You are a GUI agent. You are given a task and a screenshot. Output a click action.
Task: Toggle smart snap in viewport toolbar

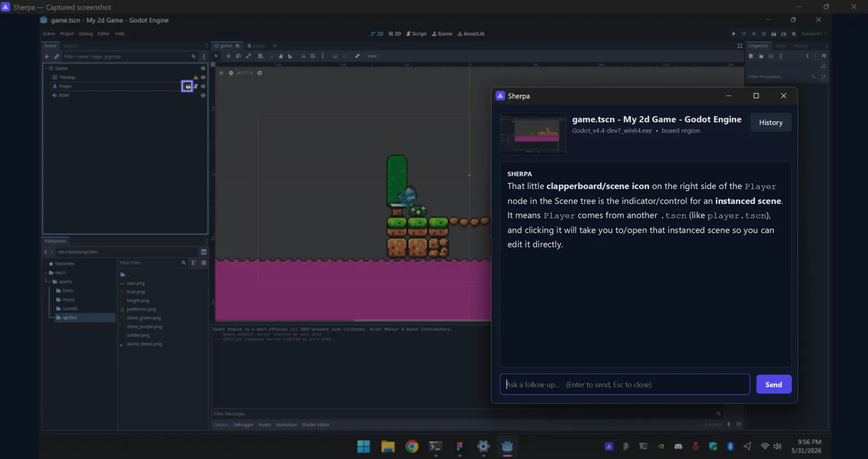303,56
